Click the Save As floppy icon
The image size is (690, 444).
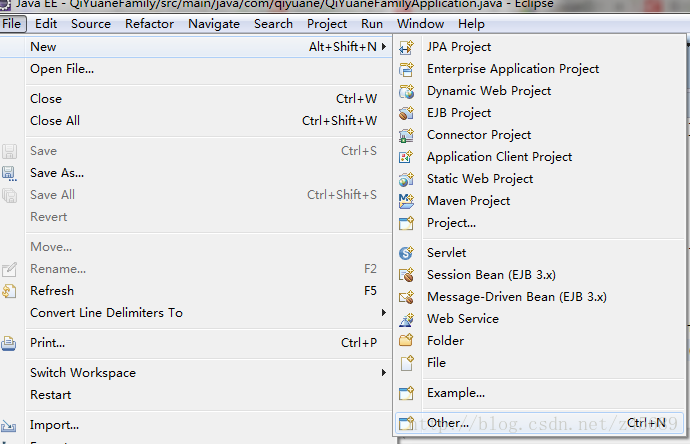9,173
